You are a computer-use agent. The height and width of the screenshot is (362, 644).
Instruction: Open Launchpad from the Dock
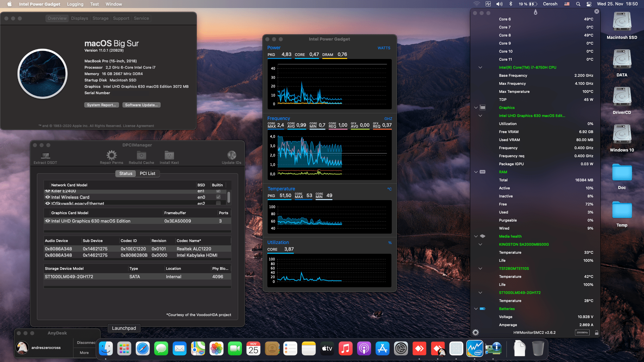(x=124, y=348)
